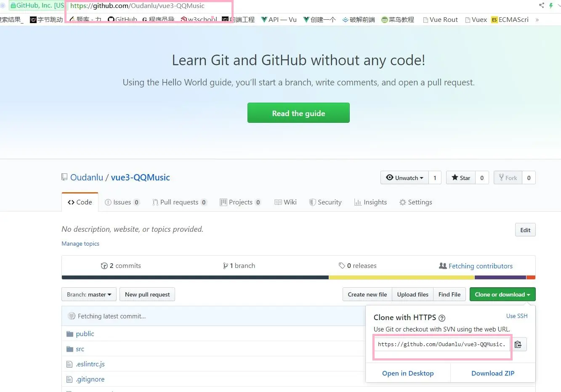The image size is (561, 392).
Task: View the 2 commits history link
Action: (x=121, y=266)
